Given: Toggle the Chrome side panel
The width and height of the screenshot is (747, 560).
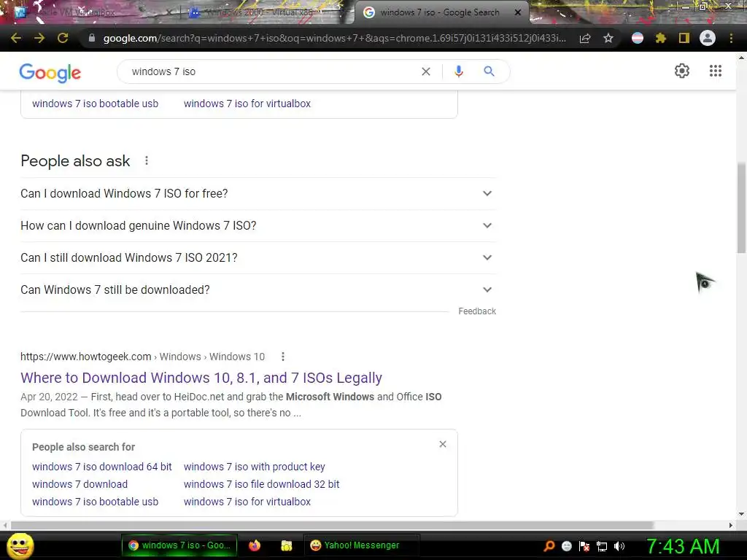Looking at the screenshot, I should (x=684, y=38).
